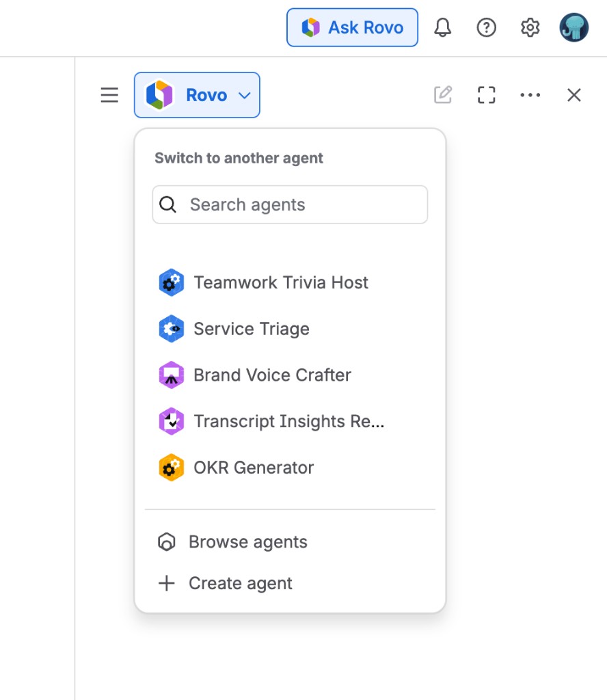
Task: Select the Teamwork Trivia Host agent
Action: 290,282
